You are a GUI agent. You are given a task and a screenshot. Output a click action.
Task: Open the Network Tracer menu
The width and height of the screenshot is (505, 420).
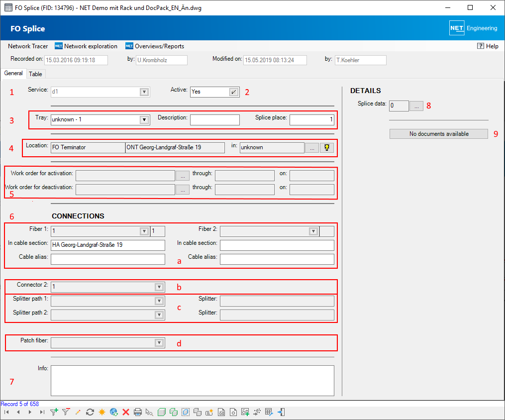28,46
